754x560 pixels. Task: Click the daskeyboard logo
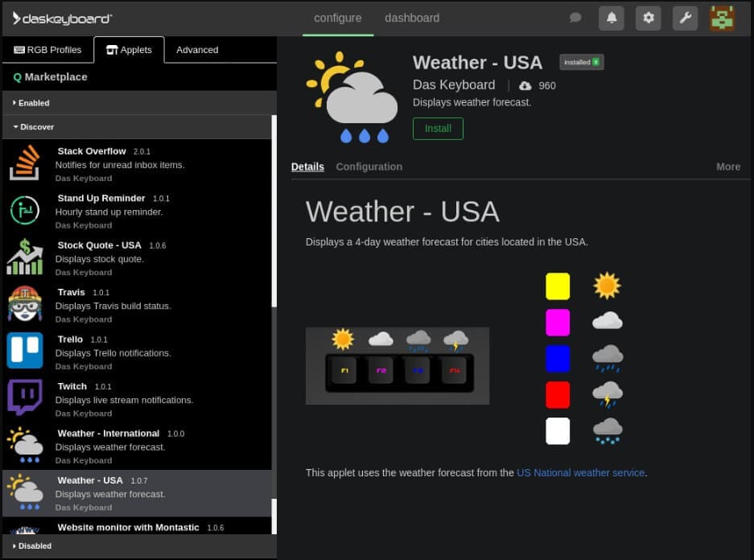point(62,19)
